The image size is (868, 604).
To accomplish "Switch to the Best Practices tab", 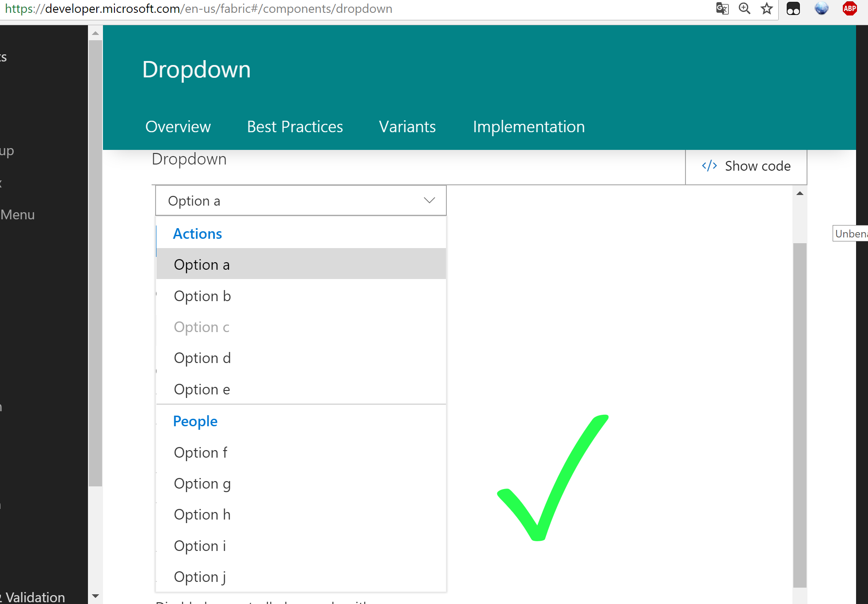I will (294, 126).
